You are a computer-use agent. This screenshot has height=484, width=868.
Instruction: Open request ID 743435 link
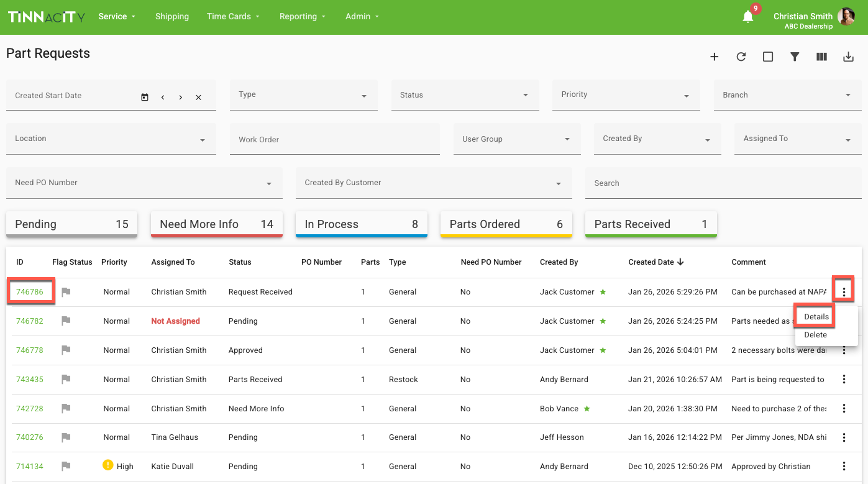30,379
